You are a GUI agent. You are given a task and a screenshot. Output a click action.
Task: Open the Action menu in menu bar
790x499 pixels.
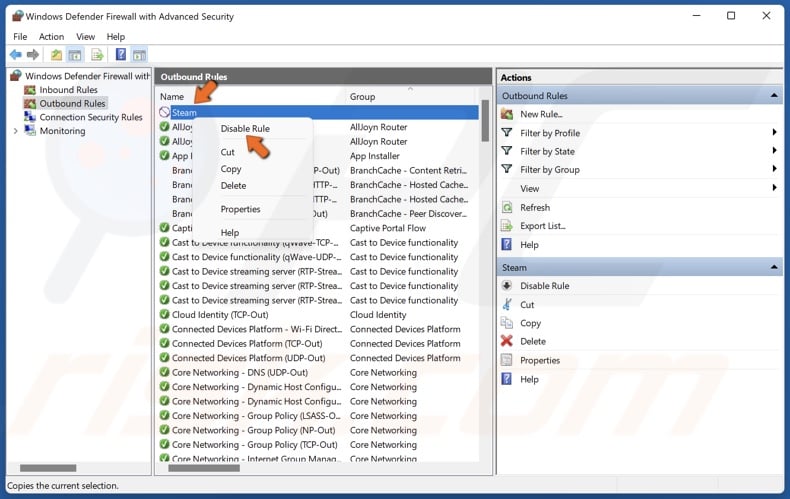click(x=51, y=37)
